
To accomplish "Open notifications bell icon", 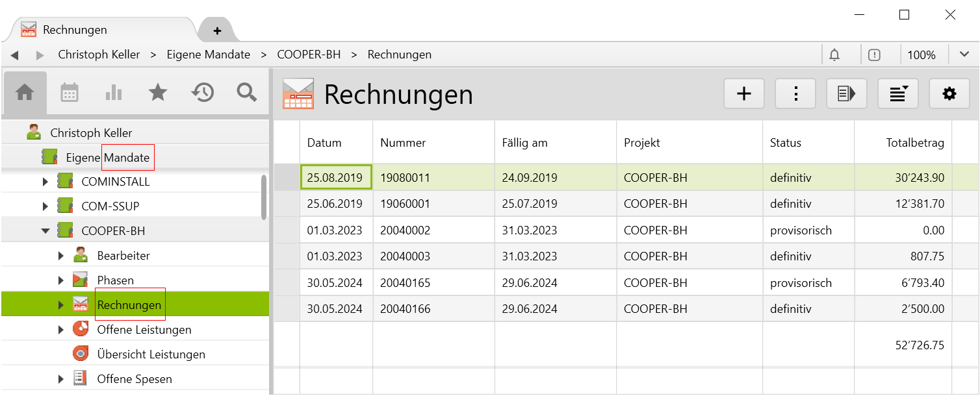I will (834, 55).
